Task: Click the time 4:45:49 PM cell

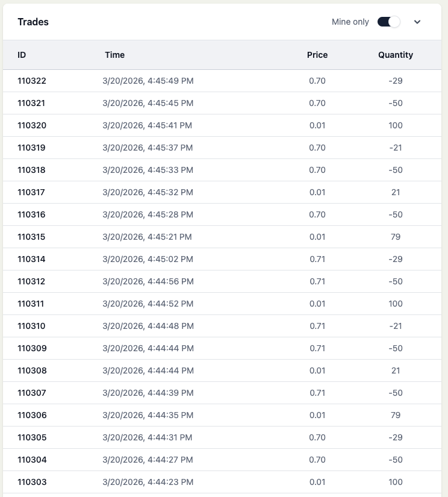Action: click(148, 81)
